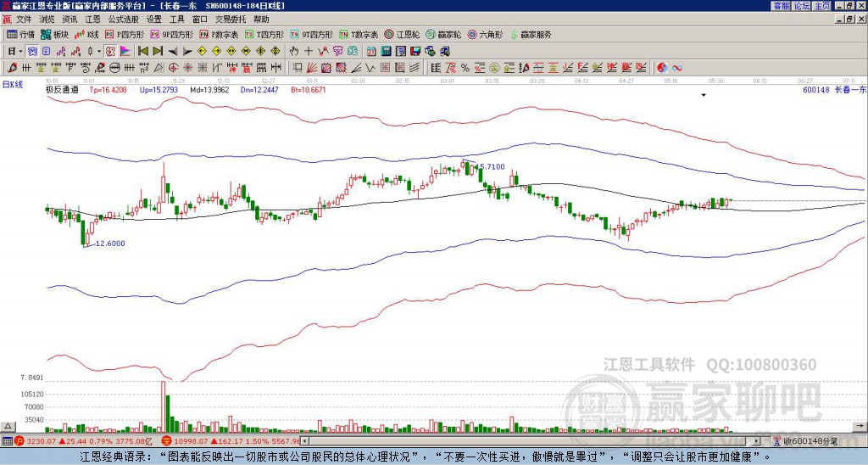868x465 pixels.
Task: Open the 资讯 menu
Action: coord(70,20)
